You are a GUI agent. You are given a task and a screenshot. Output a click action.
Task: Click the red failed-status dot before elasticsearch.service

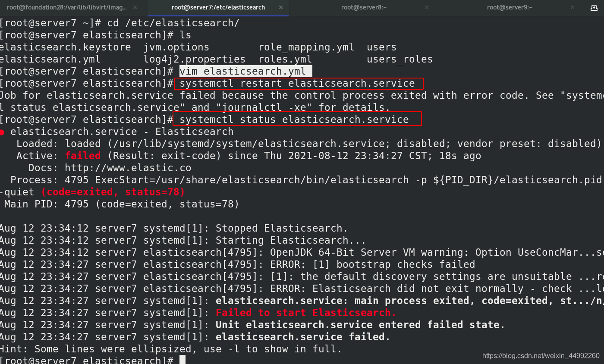(x=2, y=132)
